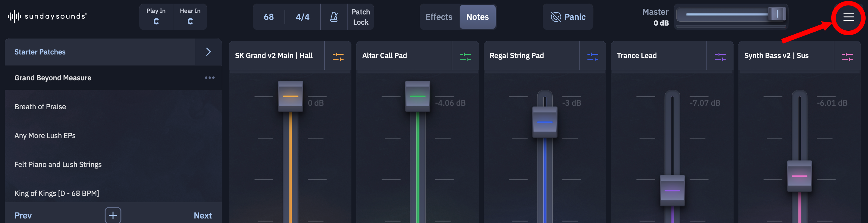Click the Synth Bass v2 | Sus title
The height and width of the screenshot is (223, 868).
click(x=776, y=55)
